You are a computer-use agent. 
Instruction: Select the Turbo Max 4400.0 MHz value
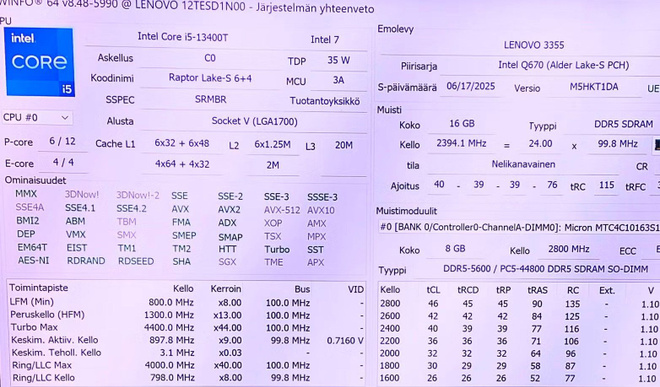pyautogui.click(x=169, y=328)
